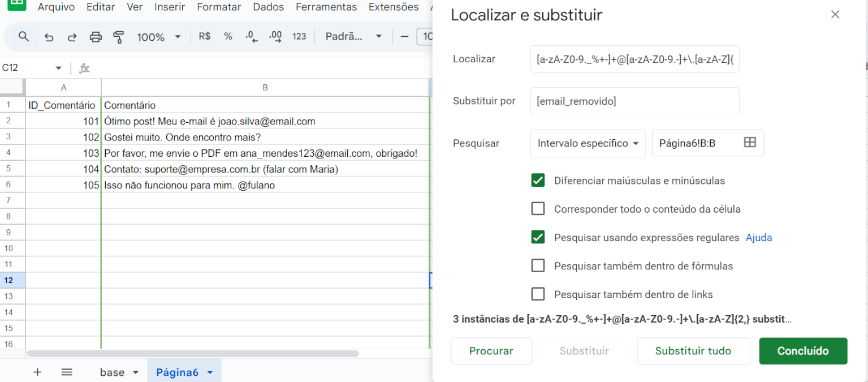Open the Ferramentas menu
Viewport: 868px width, 382px height.
point(326,7)
